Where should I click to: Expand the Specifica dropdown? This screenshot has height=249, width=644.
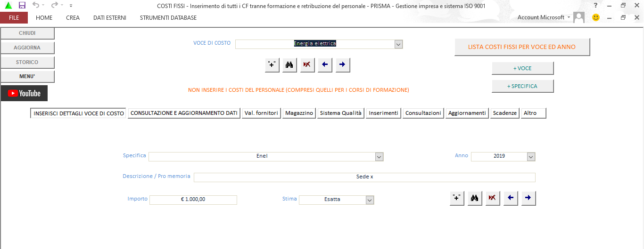[379, 156]
